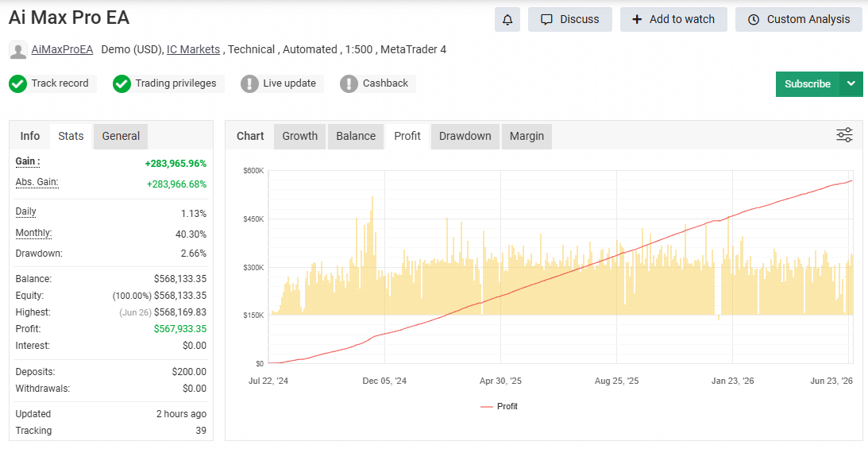Click the Track record label

click(x=60, y=83)
